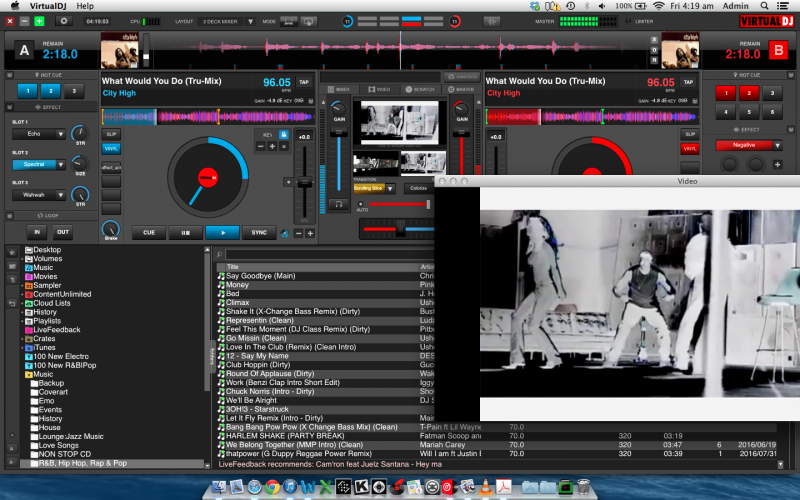Viewport: 800px width, 500px height.
Task: Click deck A pitch reset dot button
Action: coord(288,182)
